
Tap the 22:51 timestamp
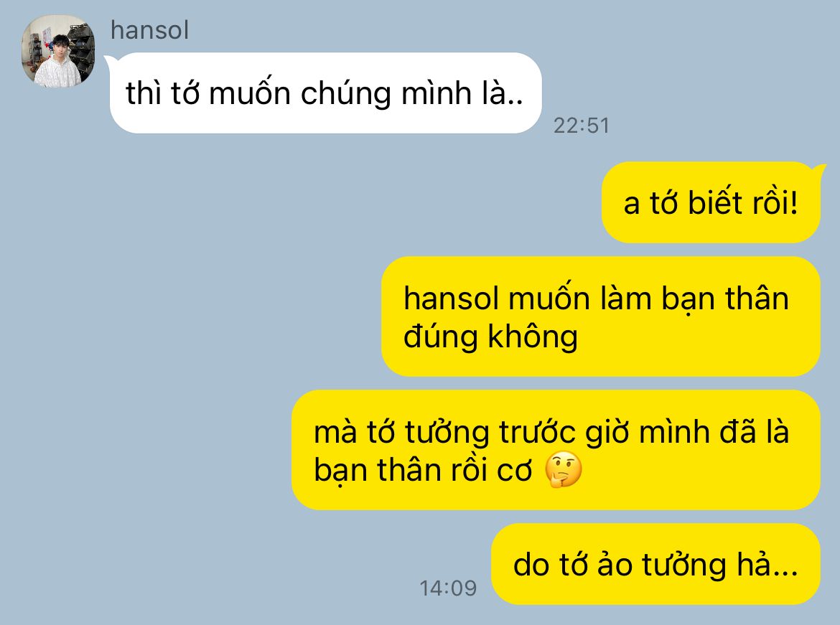click(x=582, y=126)
